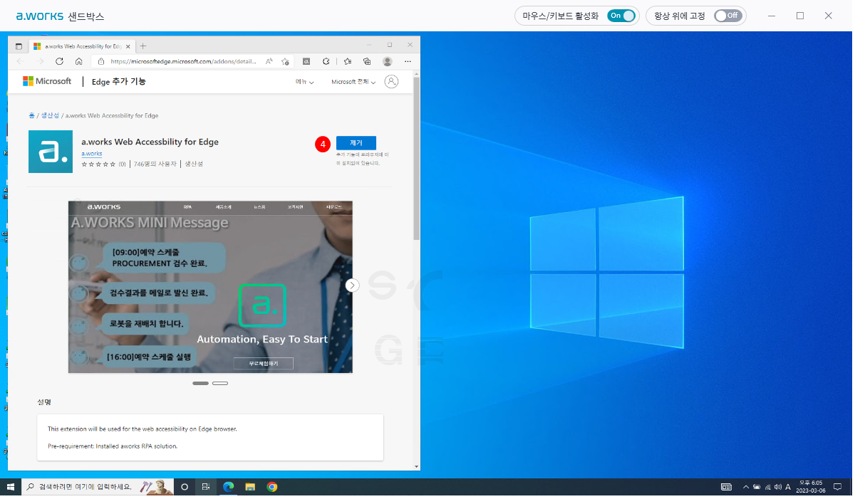Open the Windows Start menu
This screenshot has width=860, height=504.
tap(11, 487)
